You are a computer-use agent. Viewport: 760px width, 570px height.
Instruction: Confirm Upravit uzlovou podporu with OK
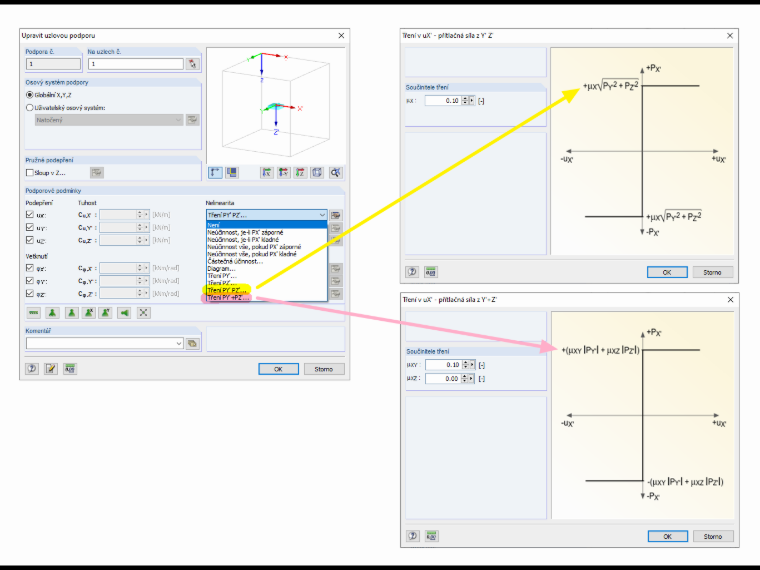click(278, 369)
